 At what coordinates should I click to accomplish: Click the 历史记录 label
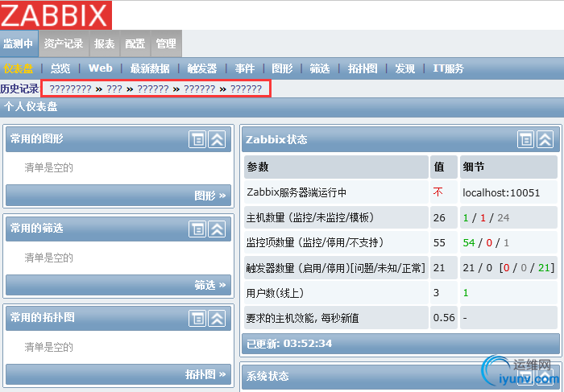pyautogui.click(x=19, y=89)
